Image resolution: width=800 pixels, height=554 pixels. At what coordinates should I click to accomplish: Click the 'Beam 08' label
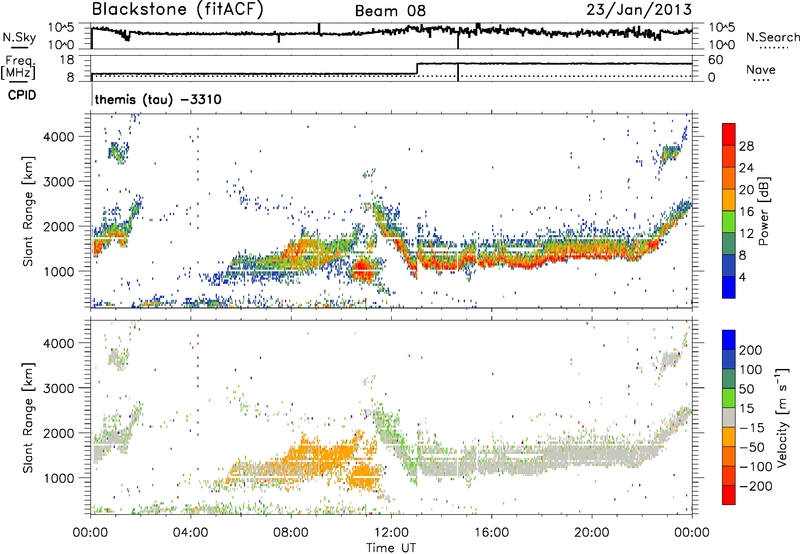[x=390, y=11]
